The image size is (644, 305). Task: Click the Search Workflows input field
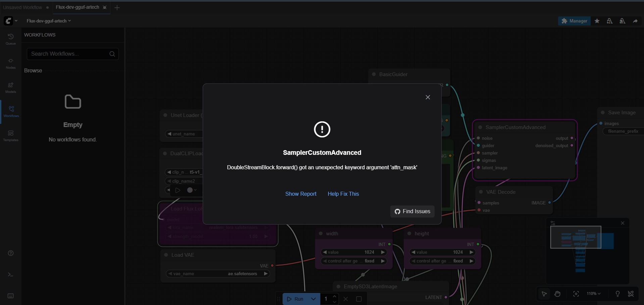click(69, 54)
